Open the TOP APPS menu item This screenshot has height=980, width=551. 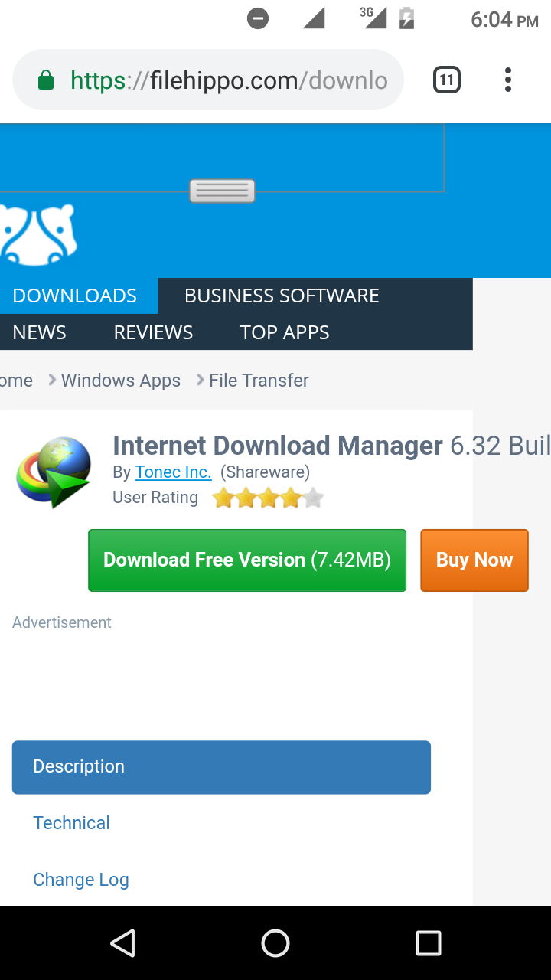(x=285, y=332)
